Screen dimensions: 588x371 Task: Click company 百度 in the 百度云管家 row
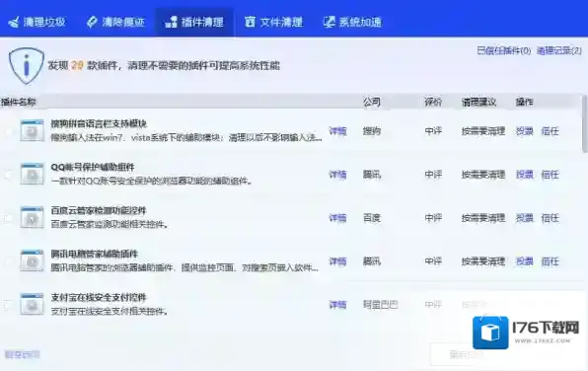(372, 218)
